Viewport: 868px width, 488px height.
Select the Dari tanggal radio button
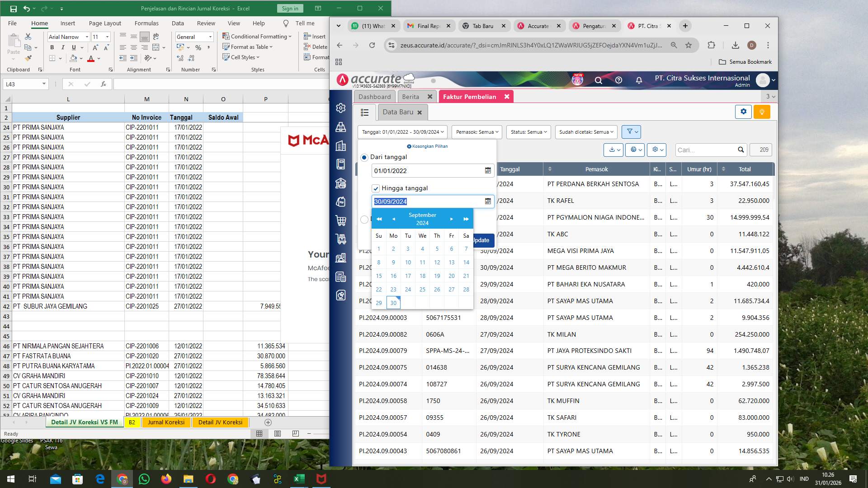click(364, 157)
